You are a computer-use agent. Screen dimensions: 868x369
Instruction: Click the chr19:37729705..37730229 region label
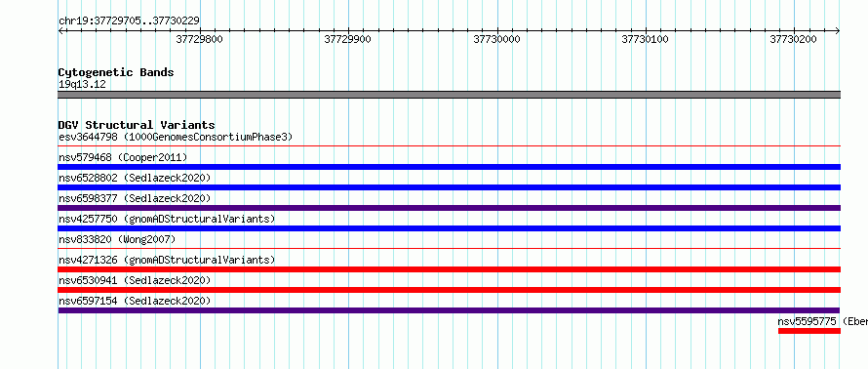pos(129,21)
